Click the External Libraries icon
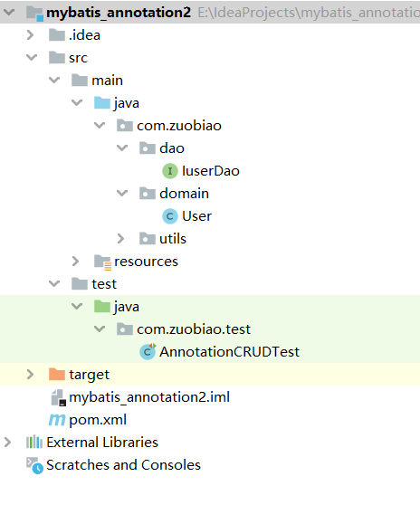This screenshot has height=505, width=420. tap(34, 443)
